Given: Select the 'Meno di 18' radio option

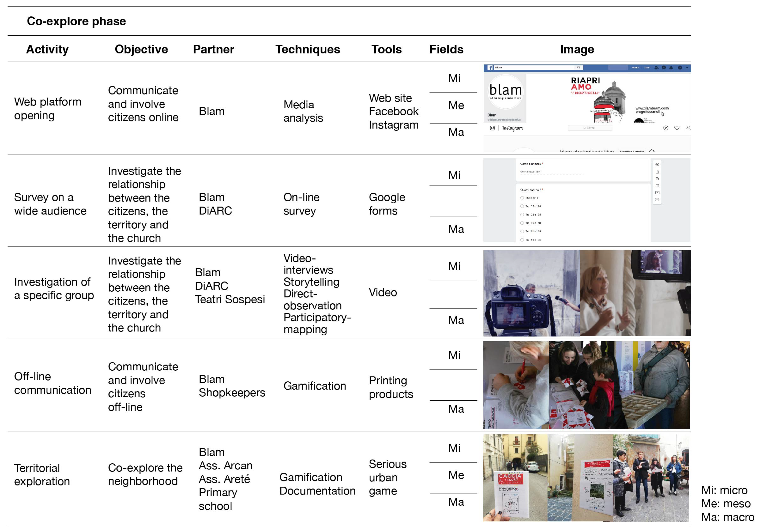Looking at the screenshot, I should coord(522,198).
